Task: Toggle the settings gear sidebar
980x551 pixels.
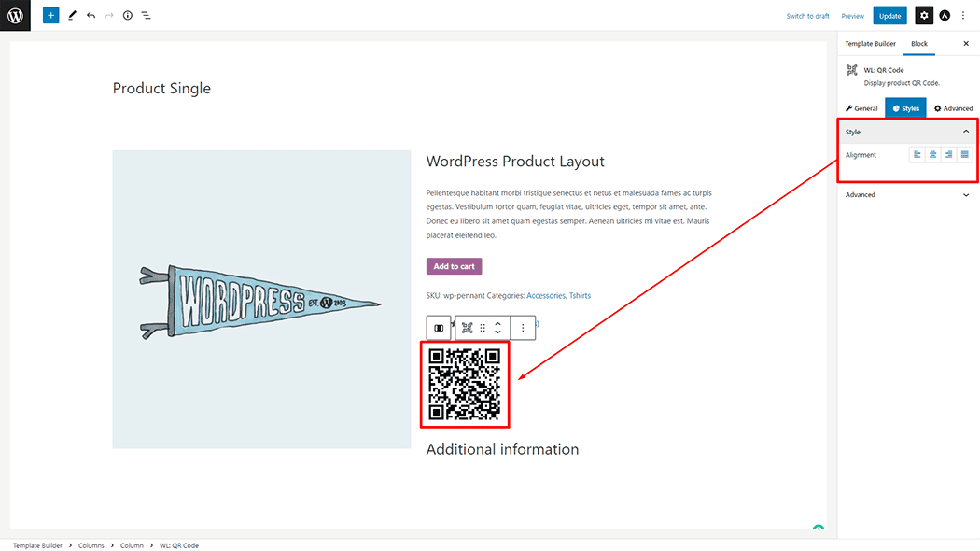Action: 923,16
